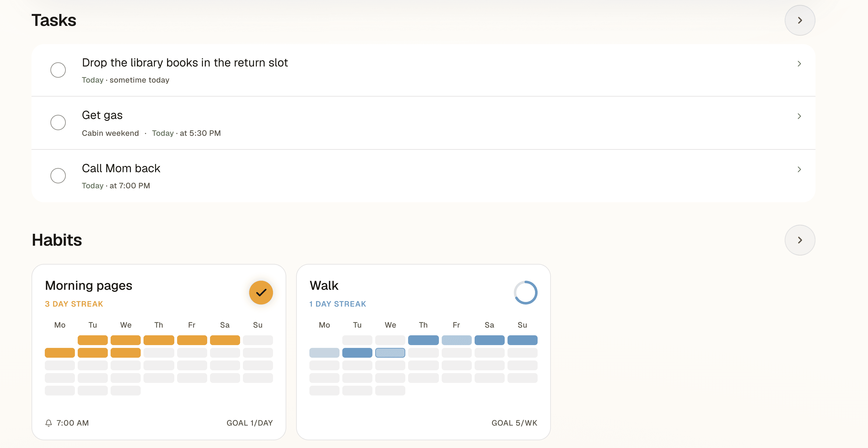
Task: Click 'GOAL 1/DAY' on Morning pages
Action: point(249,423)
